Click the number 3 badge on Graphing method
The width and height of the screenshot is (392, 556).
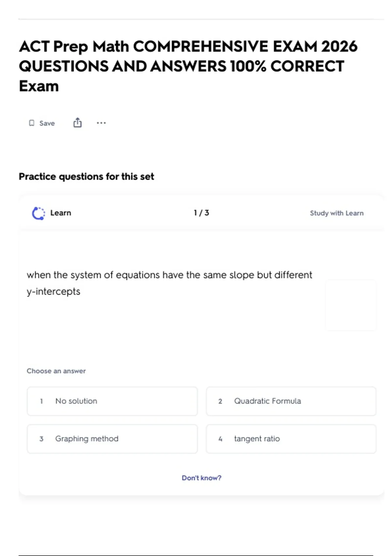pyautogui.click(x=41, y=439)
